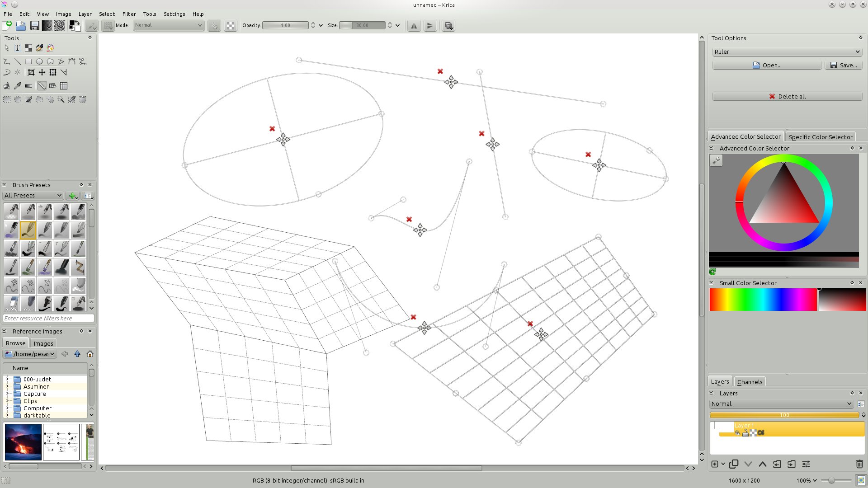Select the Move tool
Viewport: 868px width, 488px height.
coord(42,72)
